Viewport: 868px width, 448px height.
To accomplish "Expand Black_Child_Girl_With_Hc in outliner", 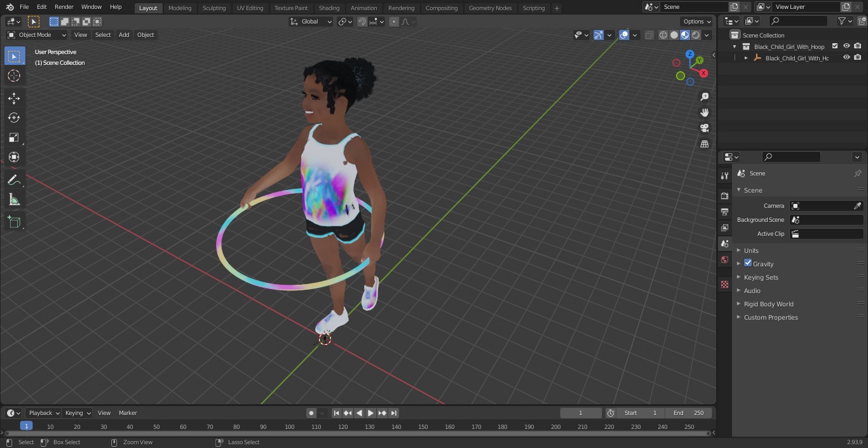I will pyautogui.click(x=746, y=58).
